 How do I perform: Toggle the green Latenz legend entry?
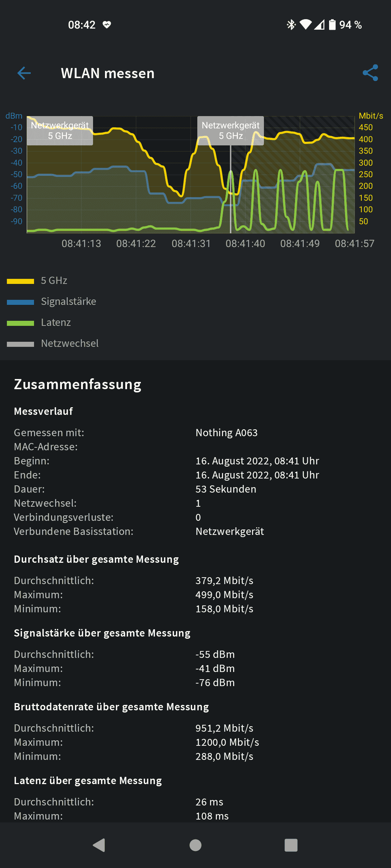click(39, 323)
